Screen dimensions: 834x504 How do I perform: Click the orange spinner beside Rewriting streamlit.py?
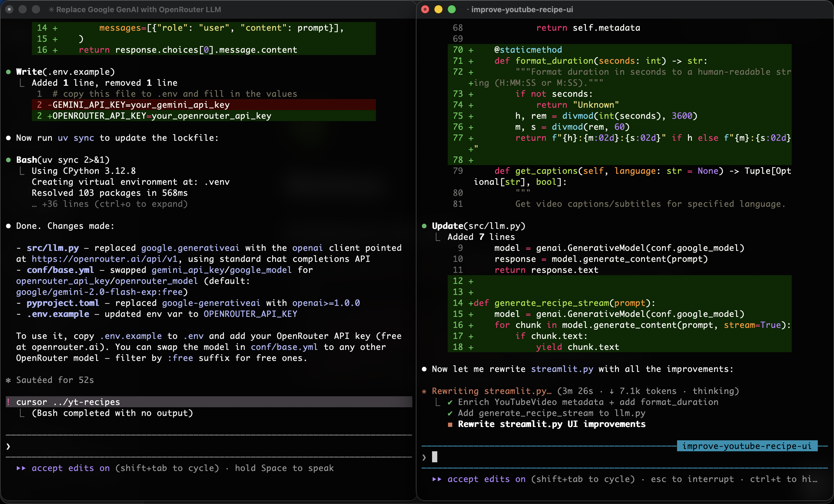pyautogui.click(x=424, y=391)
